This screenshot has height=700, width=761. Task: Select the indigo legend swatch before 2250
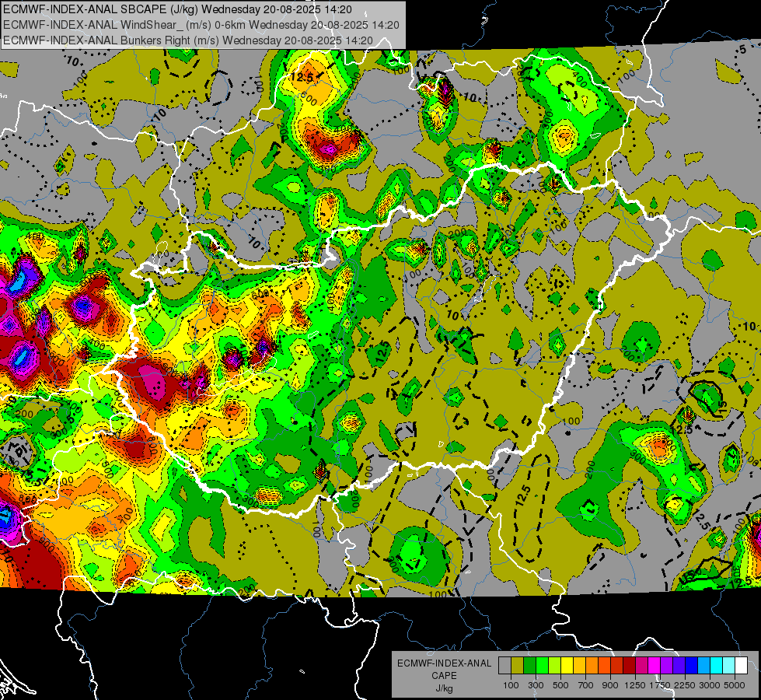pyautogui.click(x=679, y=666)
